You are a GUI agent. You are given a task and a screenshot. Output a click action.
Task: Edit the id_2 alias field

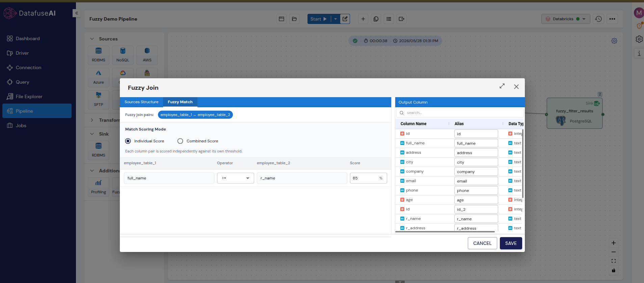[x=476, y=209]
